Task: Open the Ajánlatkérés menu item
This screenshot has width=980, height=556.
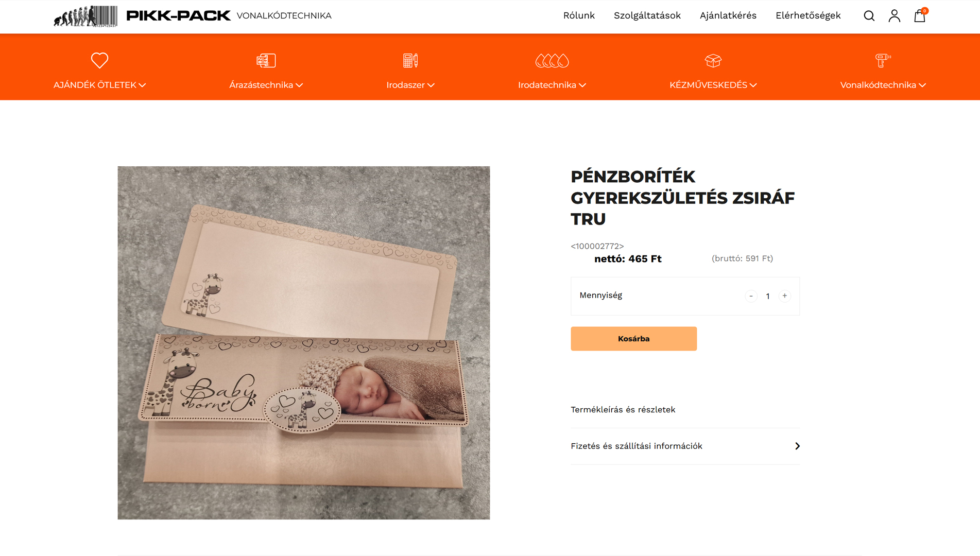Action: (728, 15)
